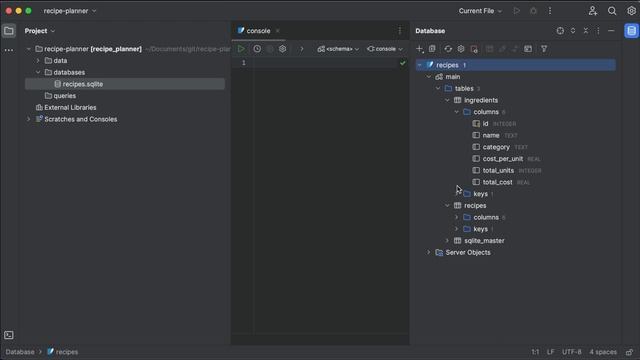Image resolution: width=640 pixels, height=360 pixels.
Task: Expand the data folder
Action: 38,60
